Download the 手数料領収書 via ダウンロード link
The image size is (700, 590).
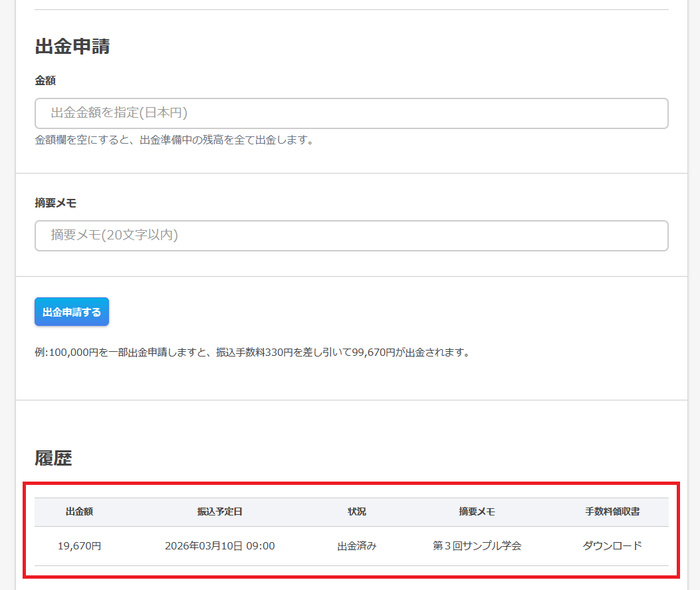tap(612, 545)
